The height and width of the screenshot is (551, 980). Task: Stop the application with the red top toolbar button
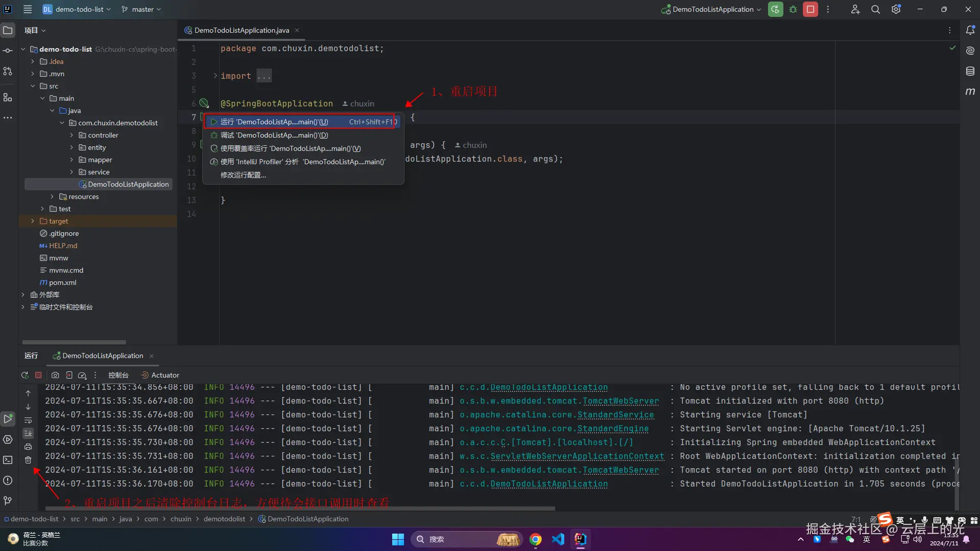point(811,9)
